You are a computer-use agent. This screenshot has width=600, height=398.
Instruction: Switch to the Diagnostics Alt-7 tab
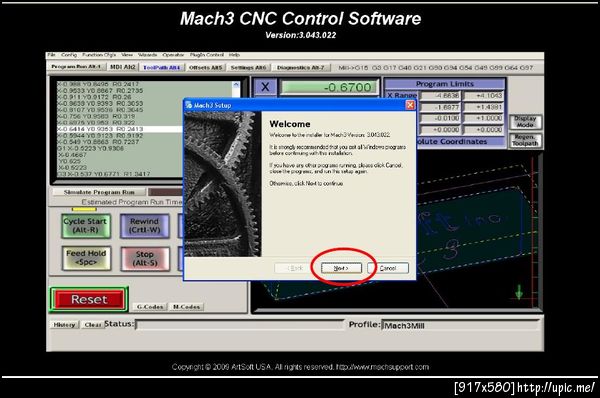301,67
